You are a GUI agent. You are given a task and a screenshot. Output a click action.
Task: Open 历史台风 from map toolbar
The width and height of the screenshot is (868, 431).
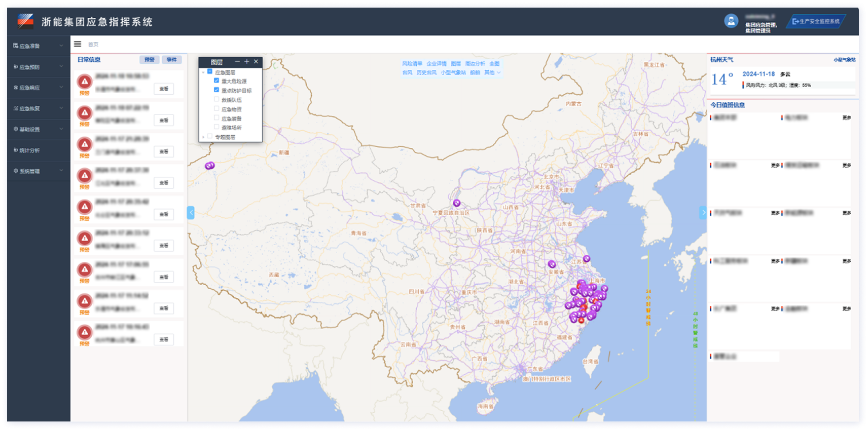click(x=426, y=72)
